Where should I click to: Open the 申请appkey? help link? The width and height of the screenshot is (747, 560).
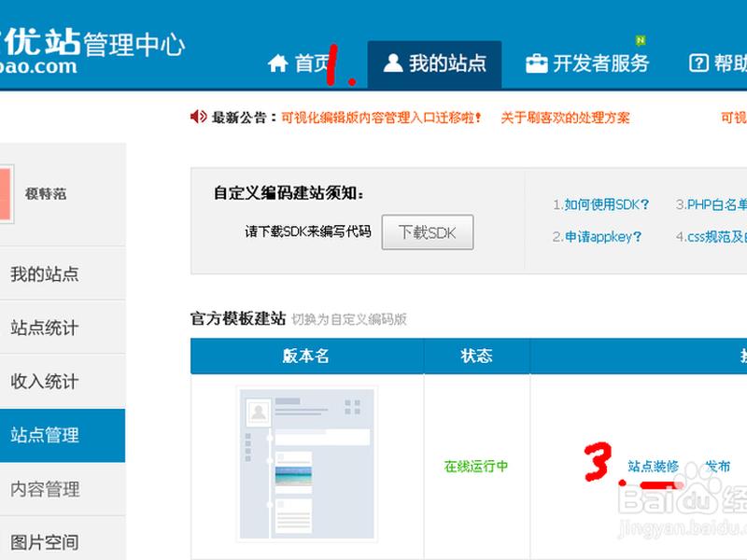[602, 237]
